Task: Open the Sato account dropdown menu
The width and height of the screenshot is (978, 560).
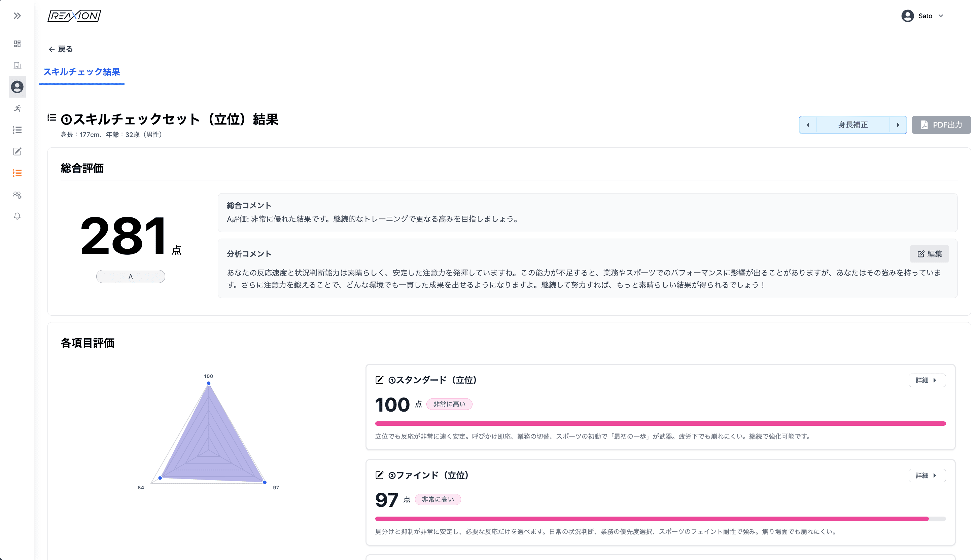Action: pos(923,16)
